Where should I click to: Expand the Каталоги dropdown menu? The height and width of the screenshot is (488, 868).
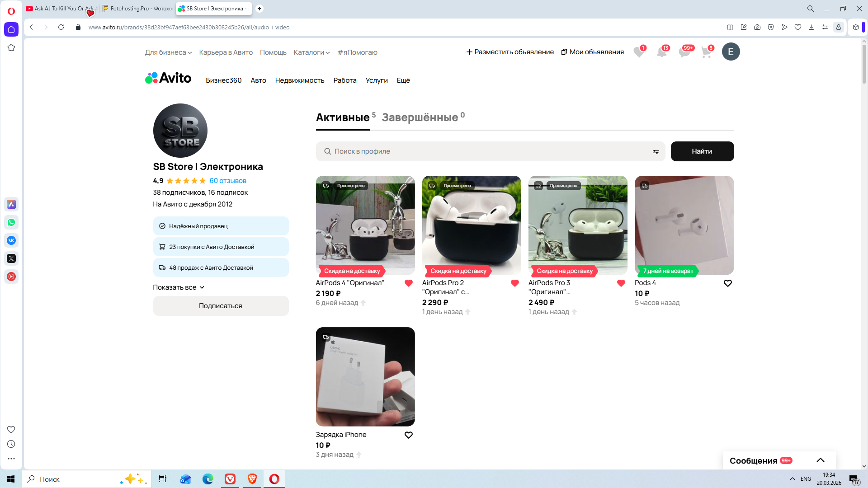coord(311,52)
